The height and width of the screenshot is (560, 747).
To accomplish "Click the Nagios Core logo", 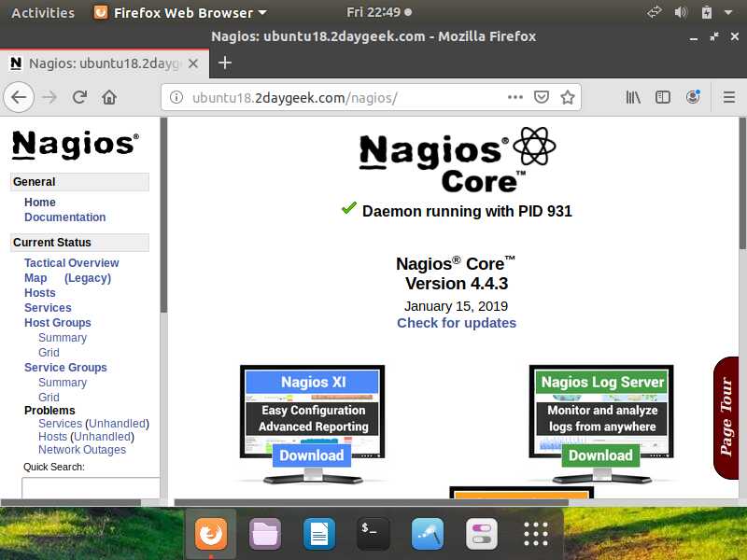I will tap(458, 160).
